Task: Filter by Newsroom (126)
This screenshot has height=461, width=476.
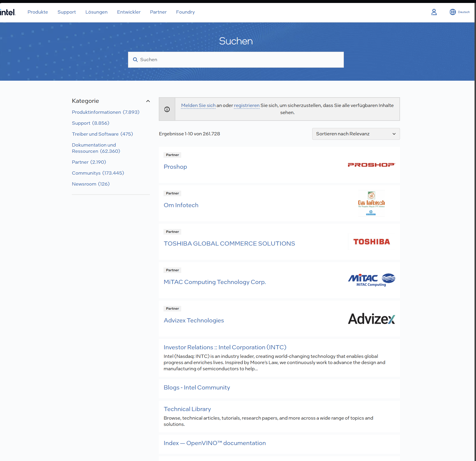Action: (90, 184)
